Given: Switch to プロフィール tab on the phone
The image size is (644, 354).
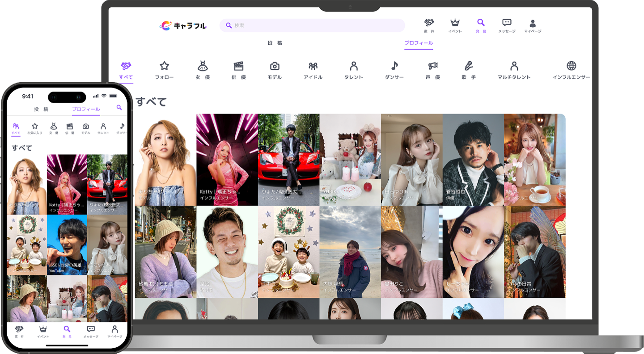Looking at the screenshot, I should 86,109.
